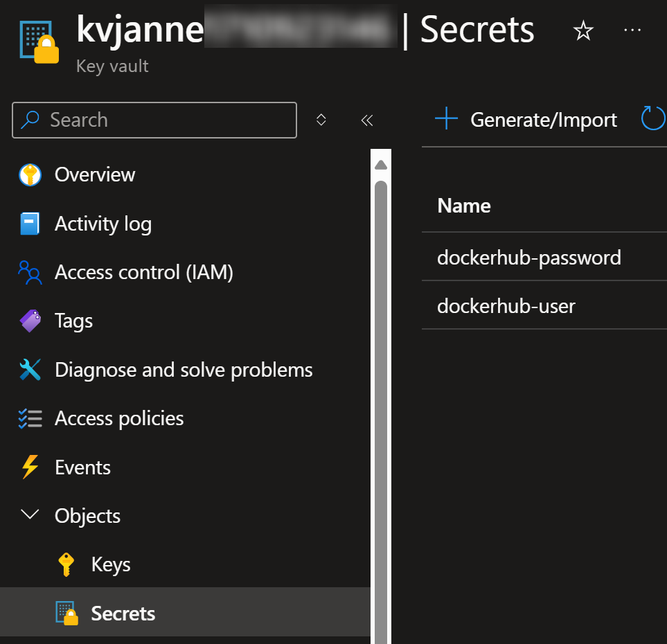Click the magnifier icon in Search box
Image resolution: width=667 pixels, height=644 pixels.
[x=30, y=120]
